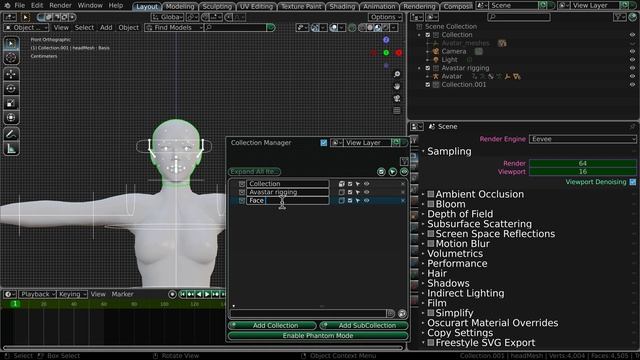Hide the Face collection eye toggle

(367, 200)
